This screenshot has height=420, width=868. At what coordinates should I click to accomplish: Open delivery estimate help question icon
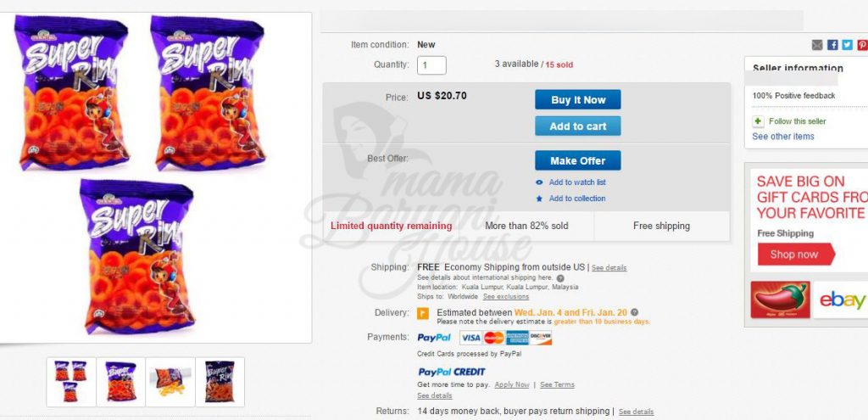click(x=634, y=312)
